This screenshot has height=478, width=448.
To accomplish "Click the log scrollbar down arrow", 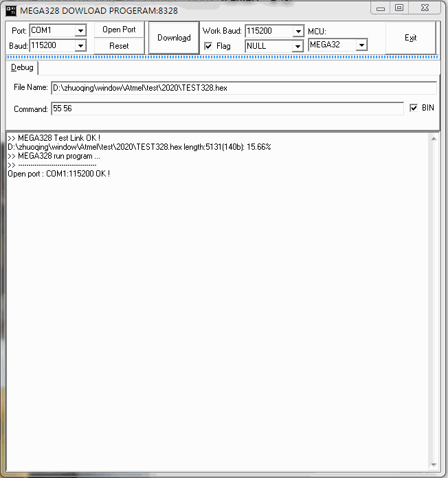I will click(434, 465).
